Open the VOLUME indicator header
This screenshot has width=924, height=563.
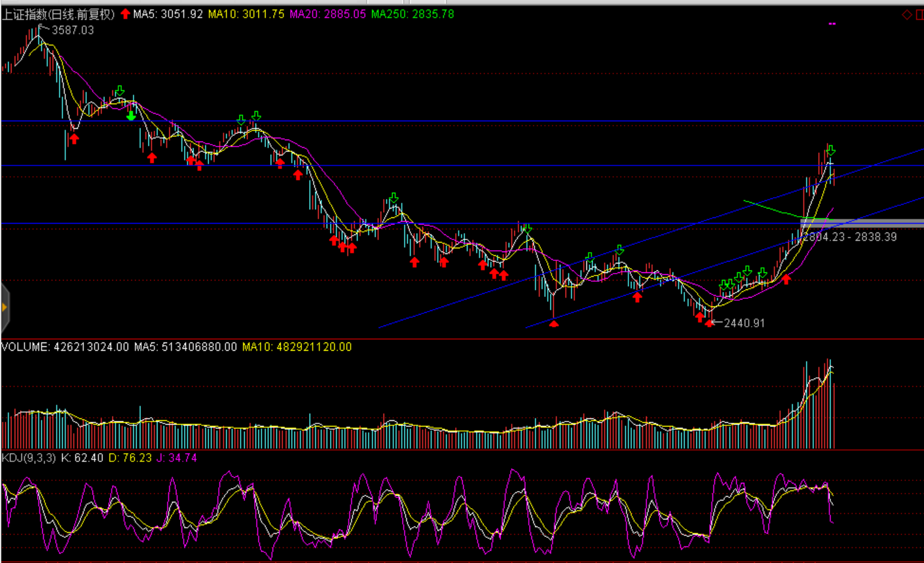[25, 347]
